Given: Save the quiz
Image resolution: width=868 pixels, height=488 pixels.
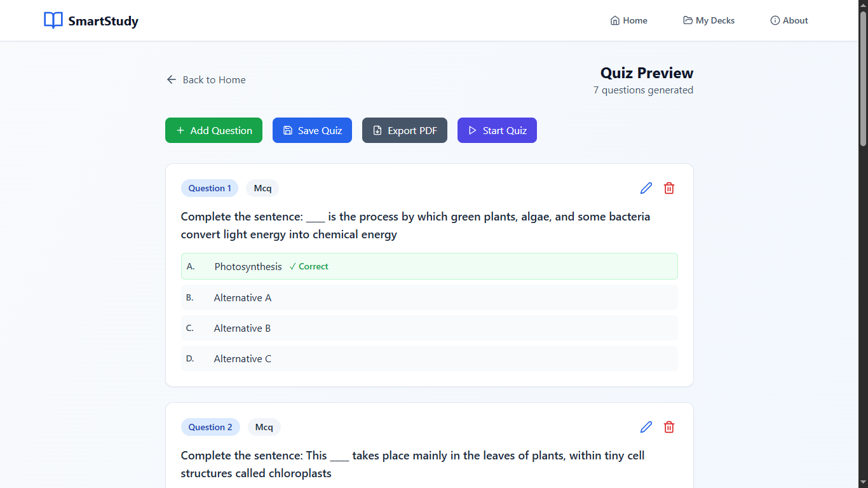Looking at the screenshot, I should click(x=312, y=130).
